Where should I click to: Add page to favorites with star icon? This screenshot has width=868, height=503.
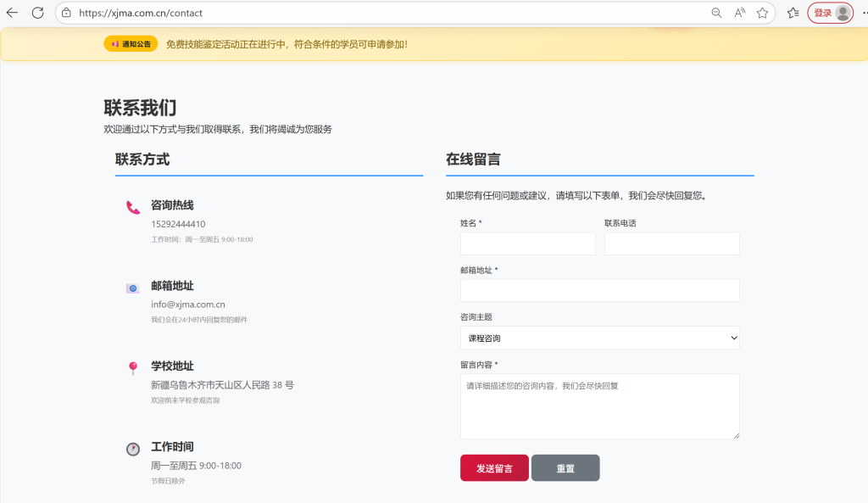pyautogui.click(x=762, y=13)
